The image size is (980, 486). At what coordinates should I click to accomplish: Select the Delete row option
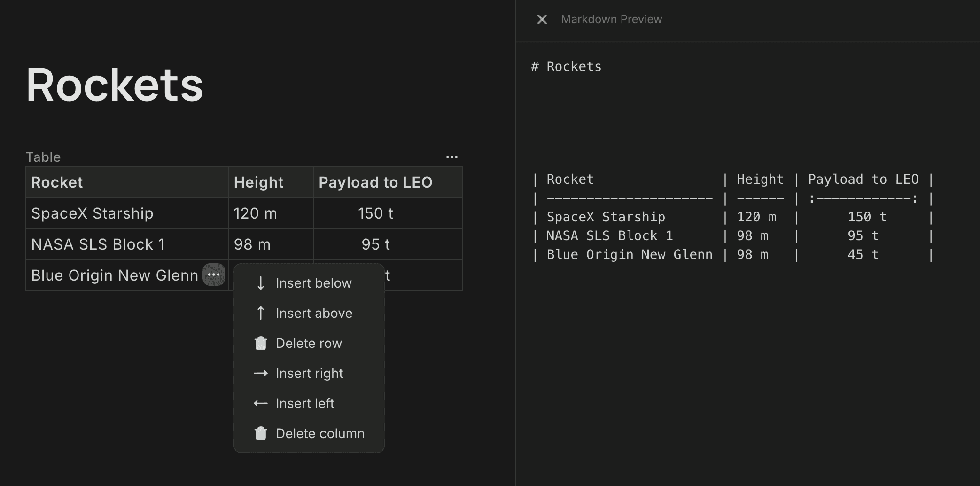pyautogui.click(x=309, y=343)
